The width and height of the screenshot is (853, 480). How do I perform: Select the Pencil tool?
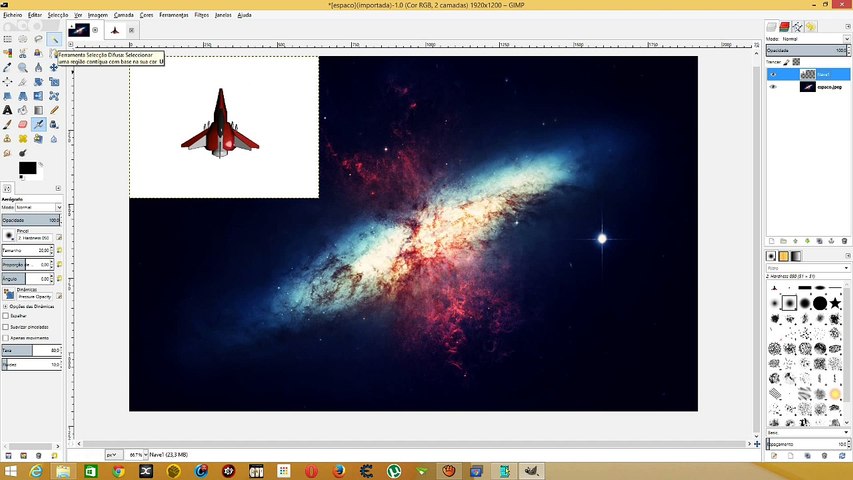pyautogui.click(x=54, y=110)
